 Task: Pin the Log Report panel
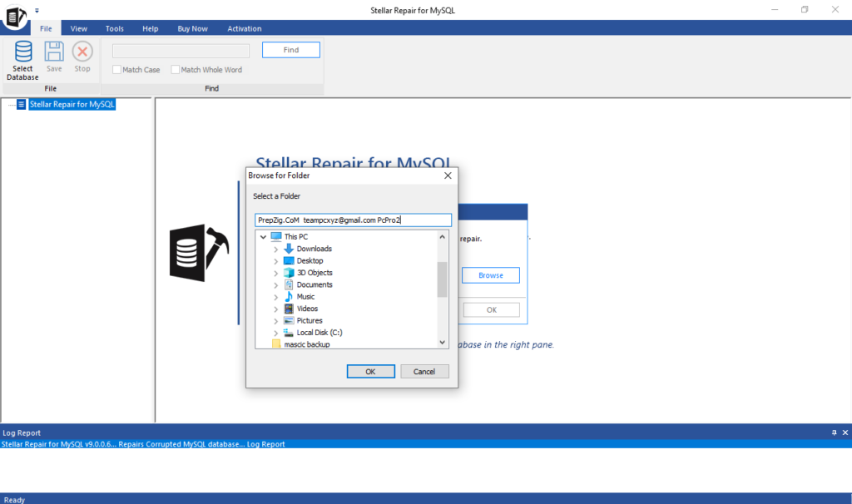click(834, 432)
